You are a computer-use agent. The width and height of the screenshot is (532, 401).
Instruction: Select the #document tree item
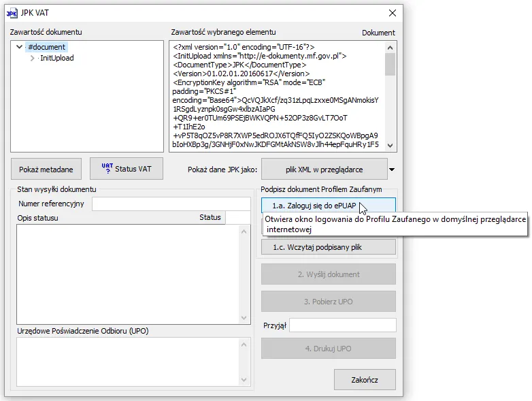(x=46, y=47)
